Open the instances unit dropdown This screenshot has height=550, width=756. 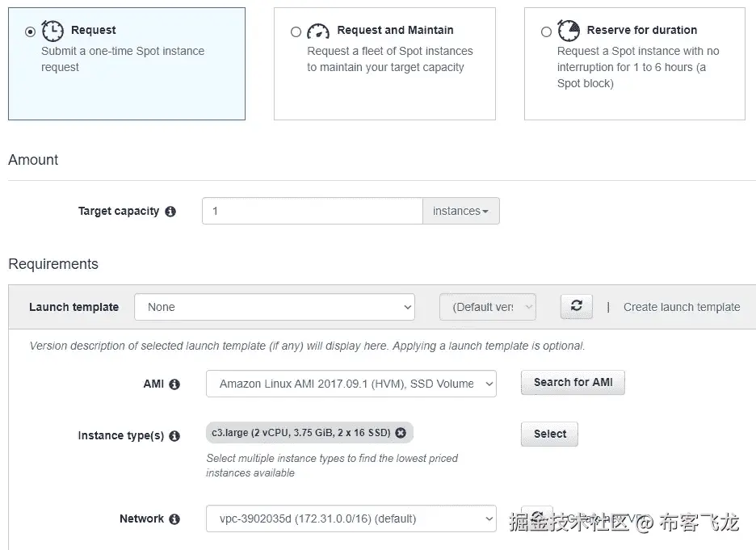pos(460,212)
